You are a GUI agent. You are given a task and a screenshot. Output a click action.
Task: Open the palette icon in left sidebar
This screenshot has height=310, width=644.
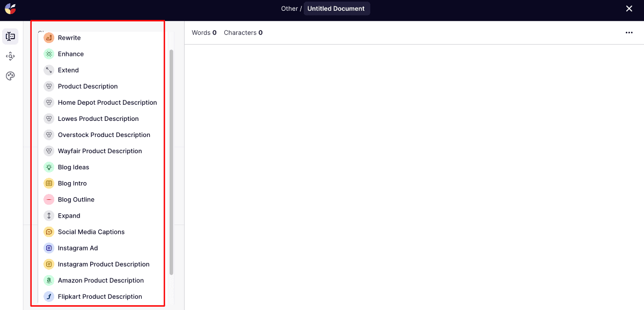10,76
